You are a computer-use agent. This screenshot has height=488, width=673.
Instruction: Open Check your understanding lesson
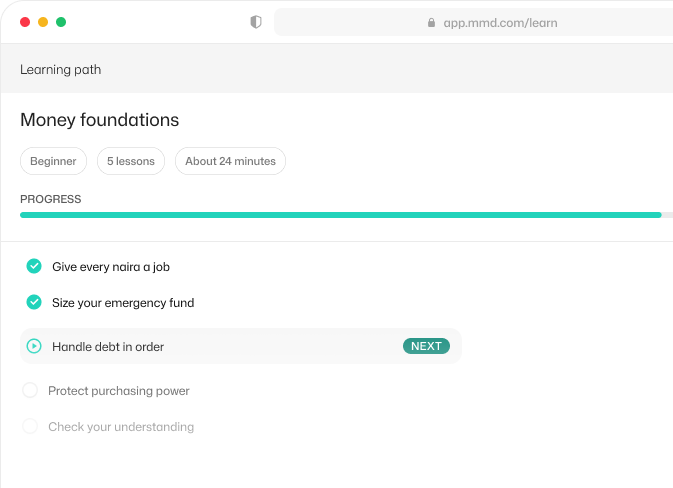click(x=121, y=427)
